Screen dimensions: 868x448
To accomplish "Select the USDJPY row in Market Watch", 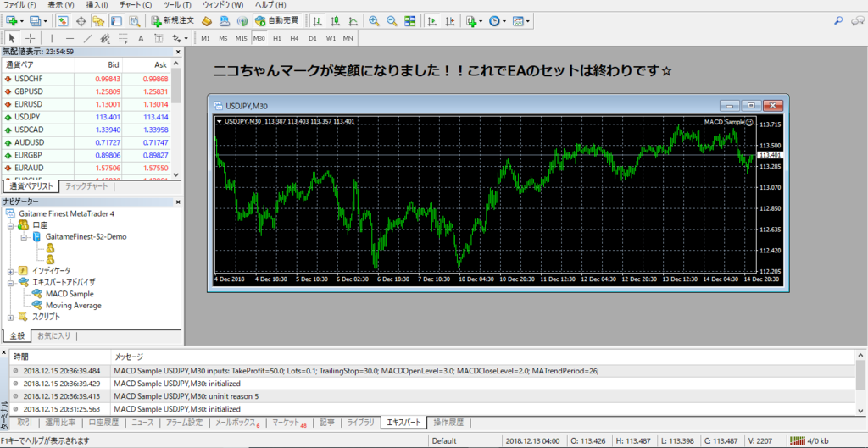I will point(87,117).
